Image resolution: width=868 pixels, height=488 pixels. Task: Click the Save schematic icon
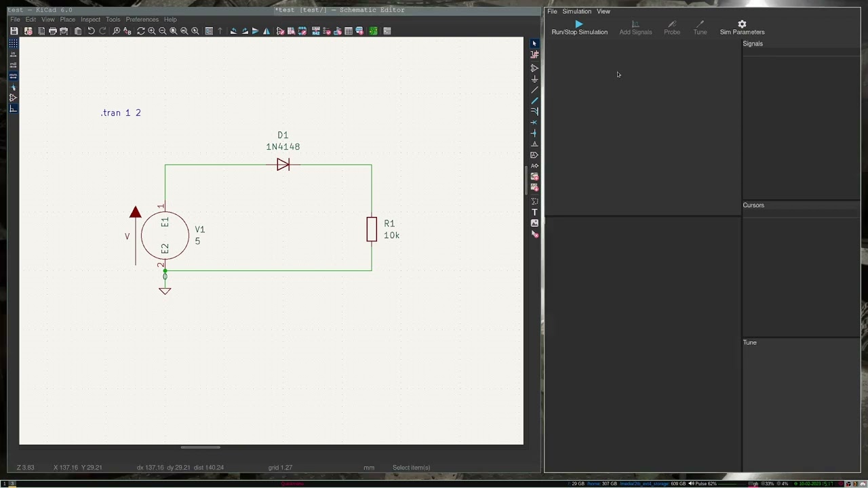coord(14,31)
